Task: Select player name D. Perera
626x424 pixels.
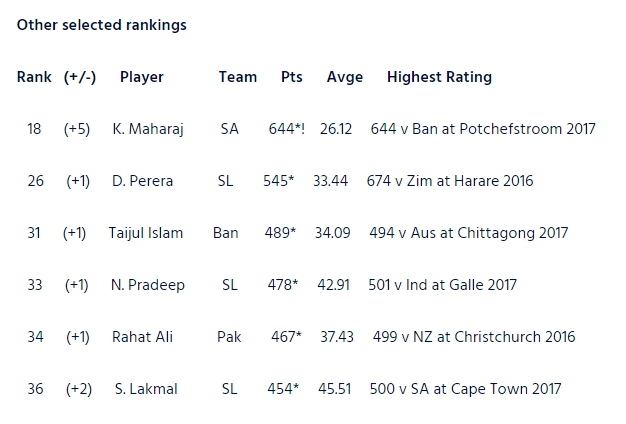Action: (x=143, y=181)
